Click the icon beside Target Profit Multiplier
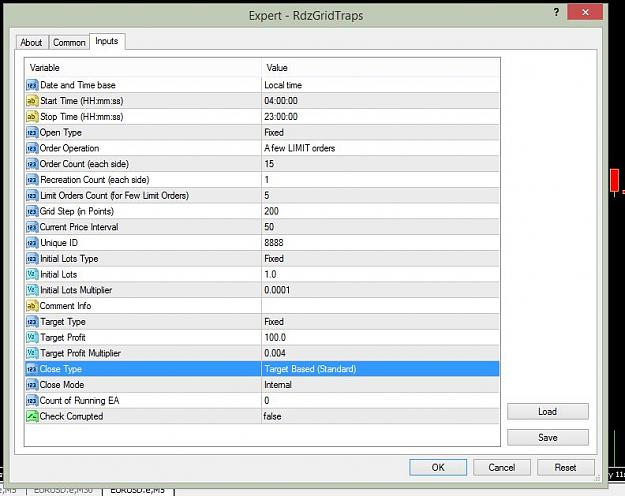This screenshot has height=496, width=625. pos(32,353)
